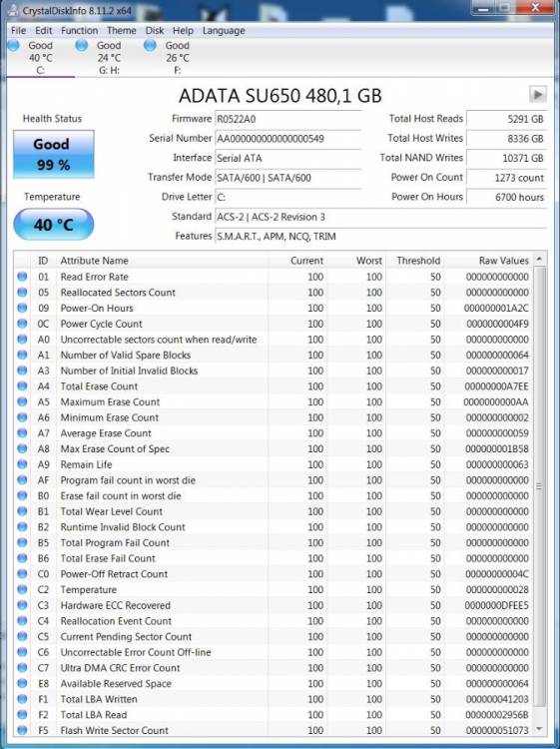560x749 pixels.
Task: Click the 40 °C temperature button
Action: [x=54, y=224]
